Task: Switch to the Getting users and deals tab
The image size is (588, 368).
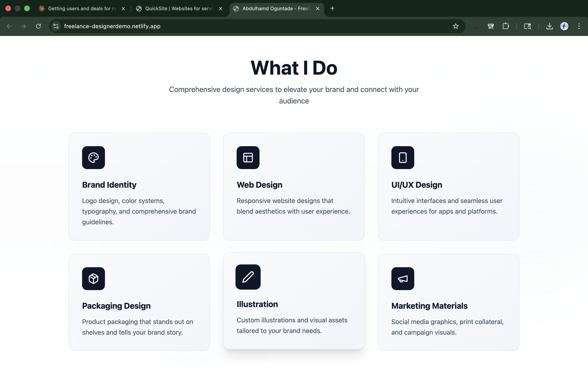Action: pyautogui.click(x=82, y=9)
